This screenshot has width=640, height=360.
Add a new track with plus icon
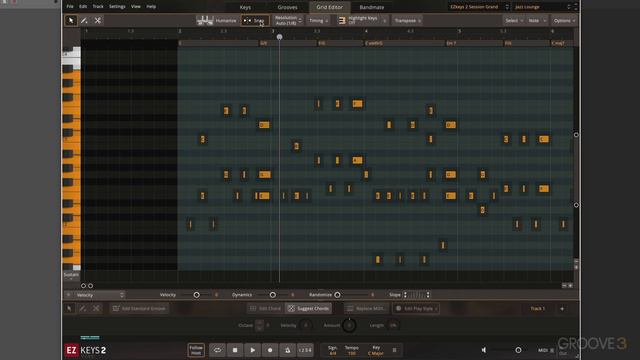point(562,309)
